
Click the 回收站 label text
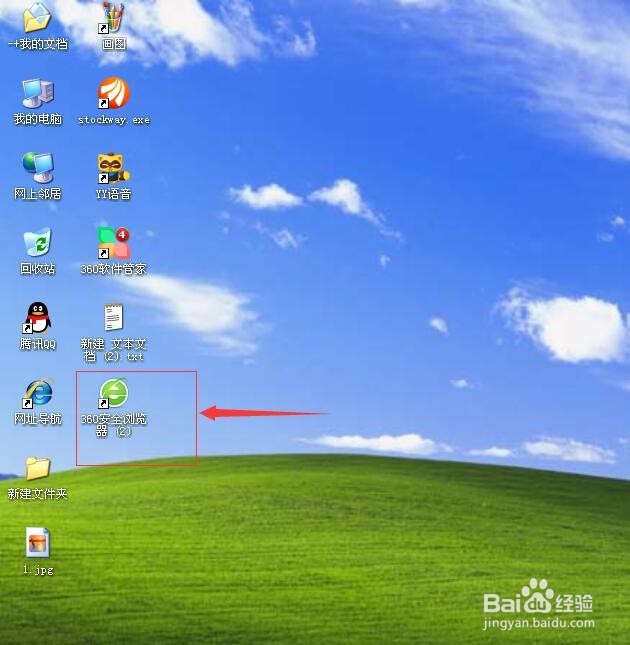pos(37,269)
